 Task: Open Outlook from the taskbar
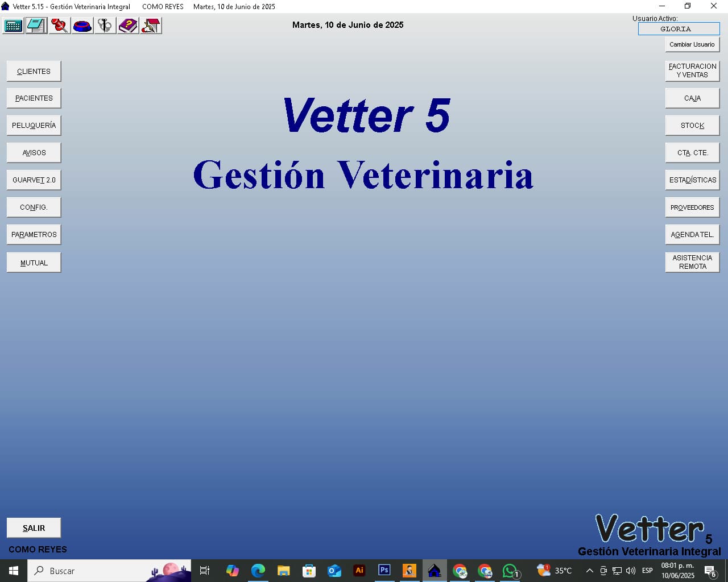[x=334, y=571]
